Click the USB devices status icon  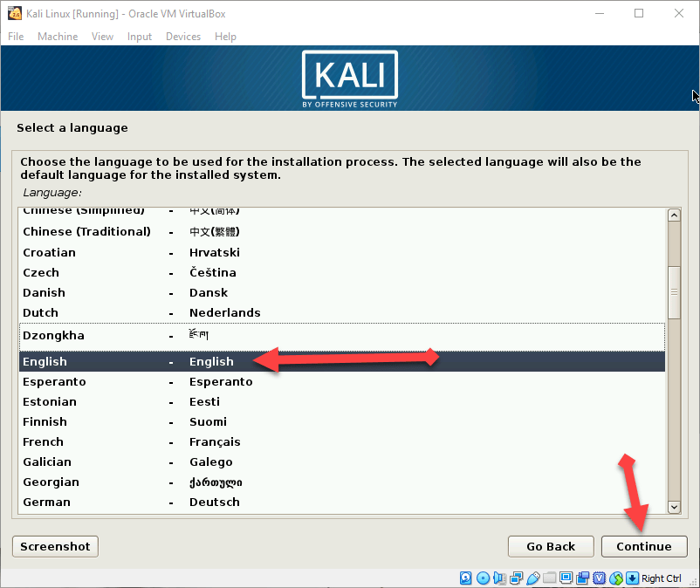tap(532, 578)
